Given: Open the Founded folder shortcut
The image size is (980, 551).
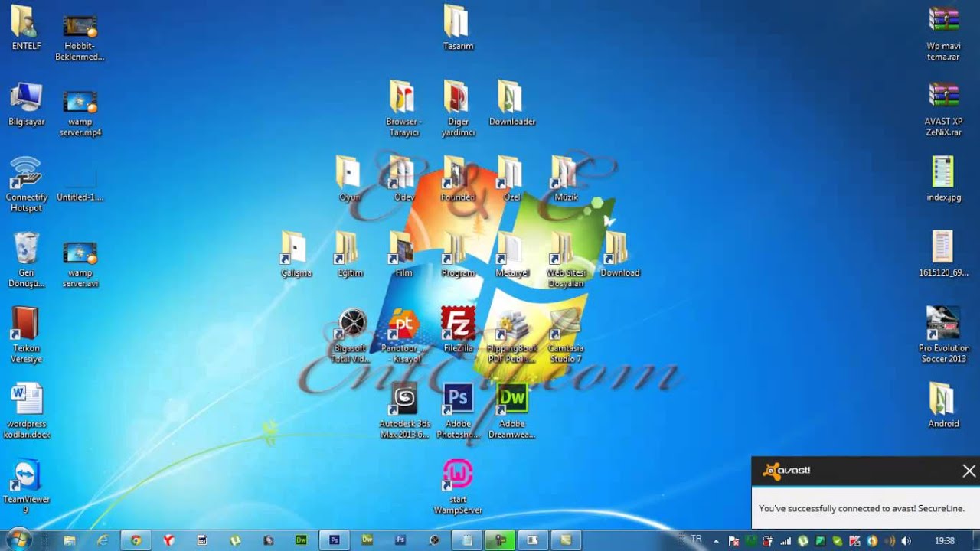Looking at the screenshot, I should click(x=458, y=179).
